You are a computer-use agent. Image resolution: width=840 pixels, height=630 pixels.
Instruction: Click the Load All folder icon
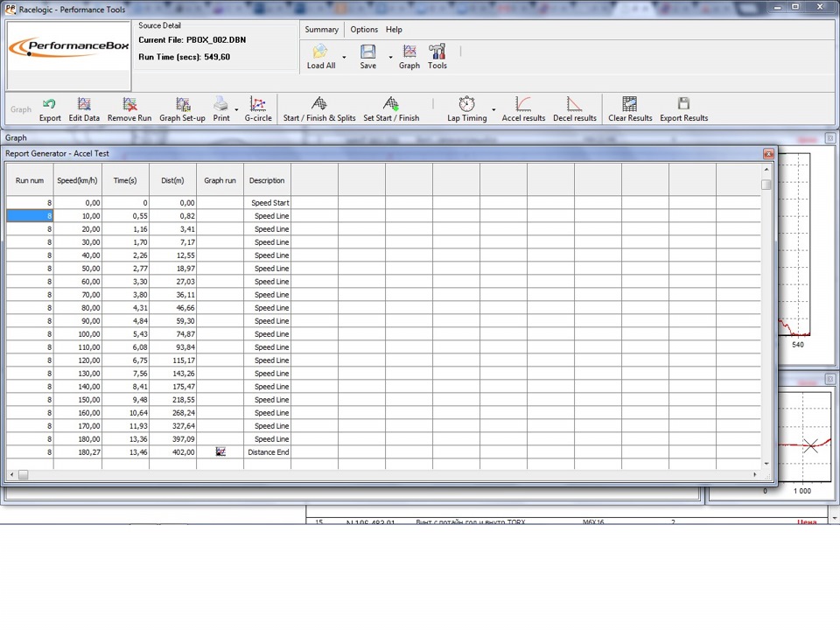pos(320,52)
